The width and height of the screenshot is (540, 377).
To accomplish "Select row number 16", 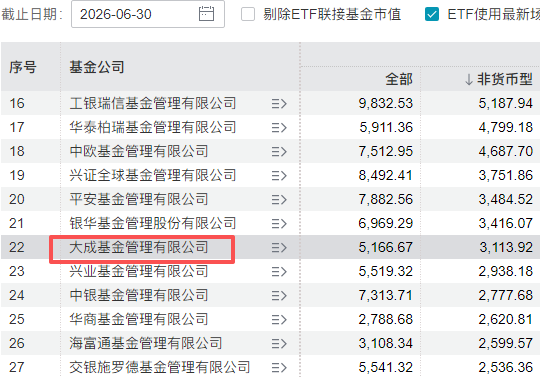I will coord(17,103).
